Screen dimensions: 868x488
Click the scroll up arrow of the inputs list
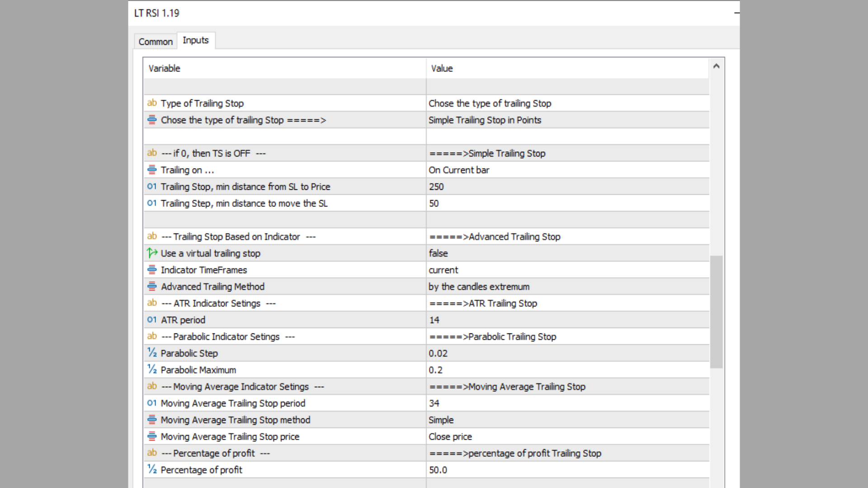pos(716,66)
